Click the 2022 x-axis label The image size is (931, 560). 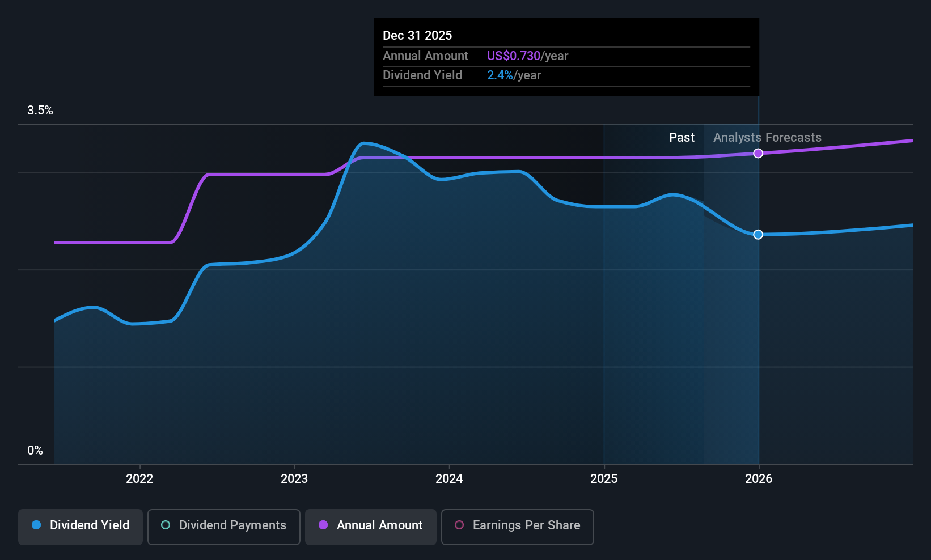139,479
